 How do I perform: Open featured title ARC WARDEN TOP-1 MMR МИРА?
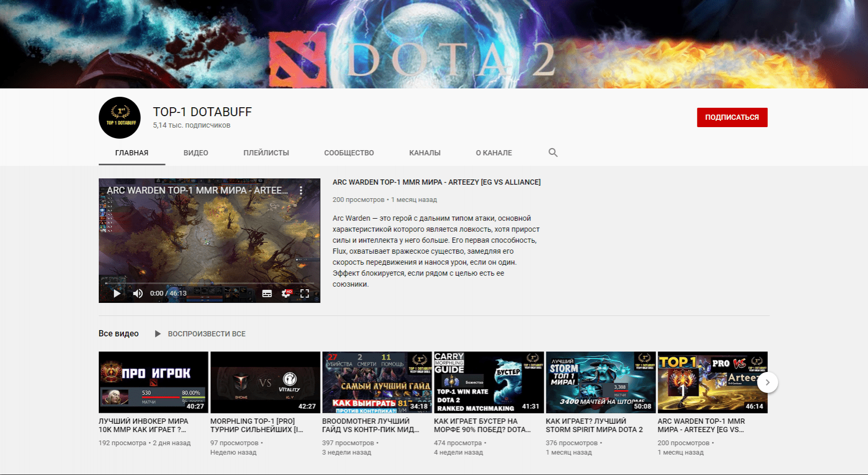437,182
